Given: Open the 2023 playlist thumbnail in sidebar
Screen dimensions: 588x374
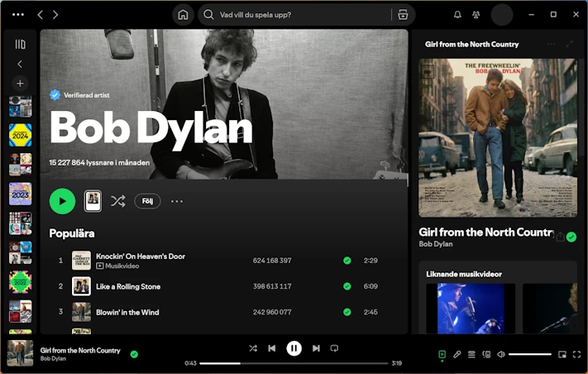Looking at the screenshot, I should (20, 194).
